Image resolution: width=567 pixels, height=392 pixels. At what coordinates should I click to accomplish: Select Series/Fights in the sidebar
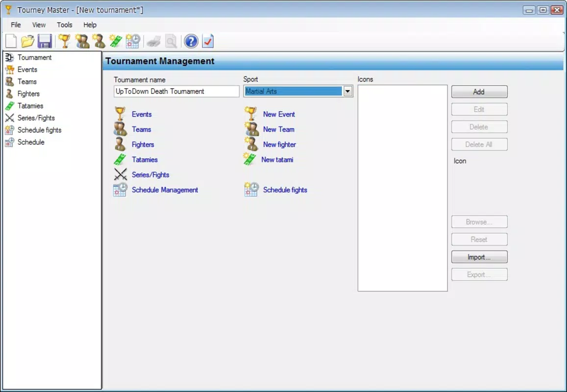(x=36, y=118)
